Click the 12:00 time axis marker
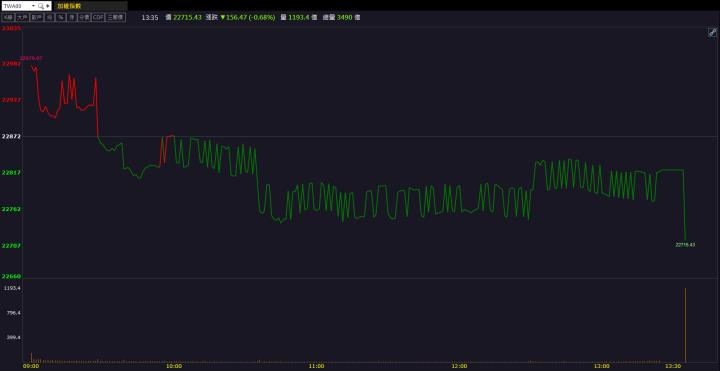This screenshot has width=720, height=371. [x=459, y=366]
